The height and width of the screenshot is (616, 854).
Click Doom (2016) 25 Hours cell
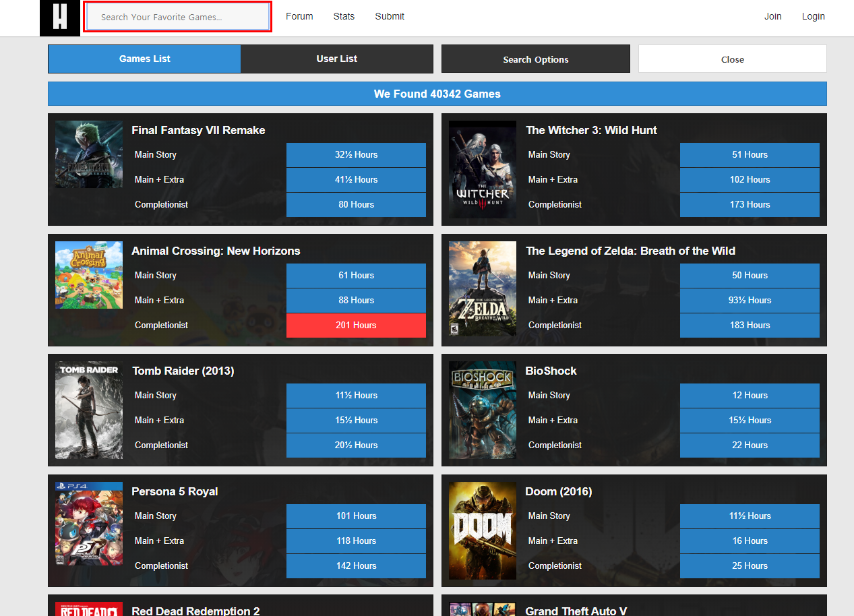(750, 566)
